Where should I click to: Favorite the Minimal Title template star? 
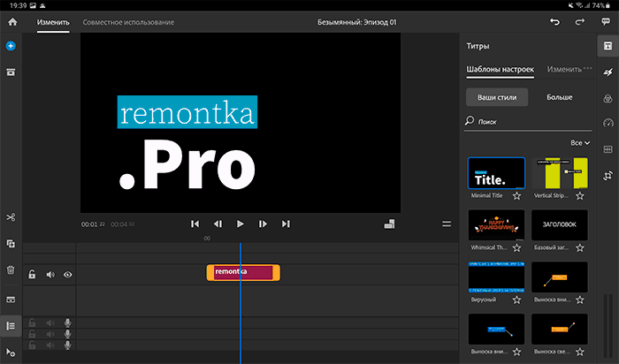coord(516,195)
